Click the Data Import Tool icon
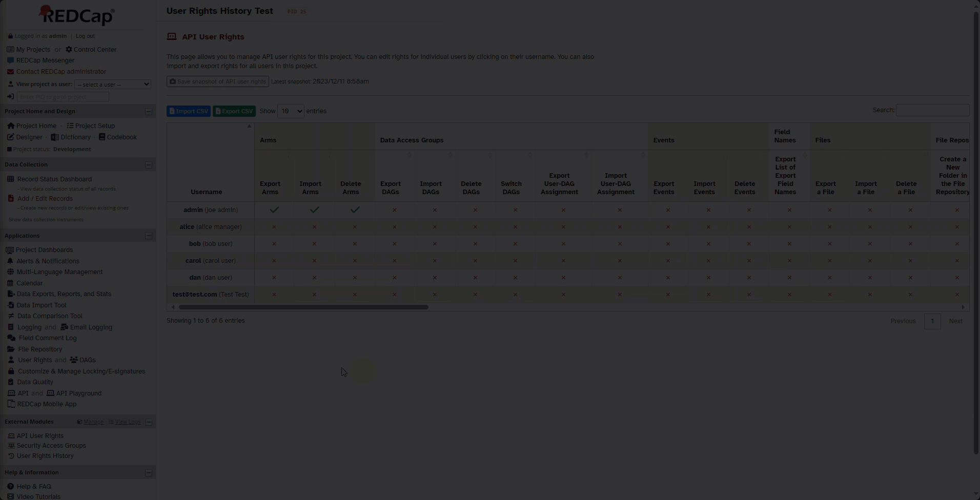 (11, 305)
